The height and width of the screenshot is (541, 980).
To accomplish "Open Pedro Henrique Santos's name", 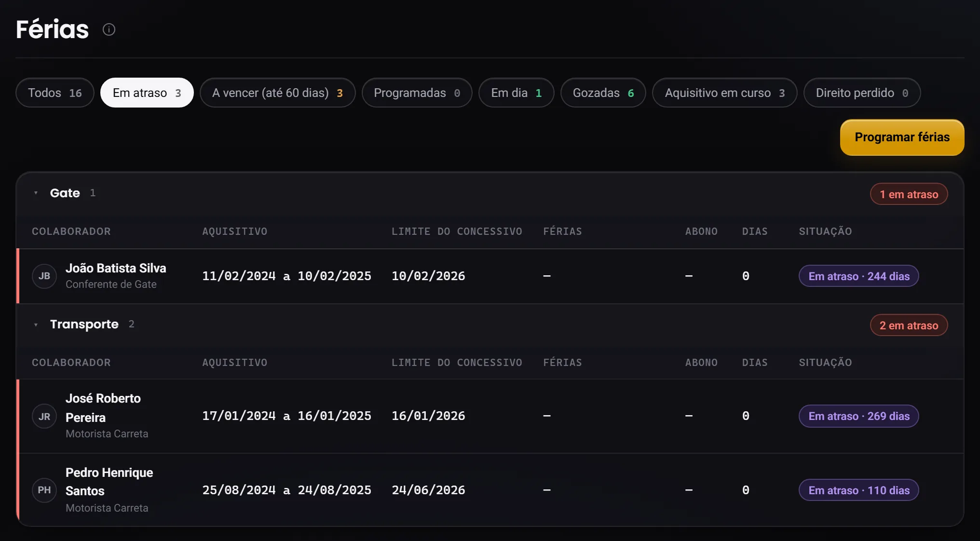I will [109, 482].
